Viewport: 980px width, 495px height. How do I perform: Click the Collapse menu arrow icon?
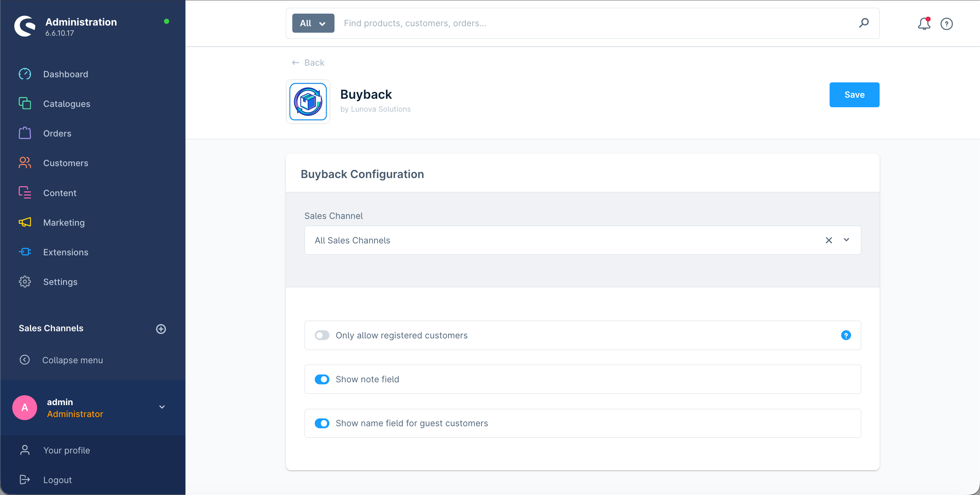click(25, 360)
